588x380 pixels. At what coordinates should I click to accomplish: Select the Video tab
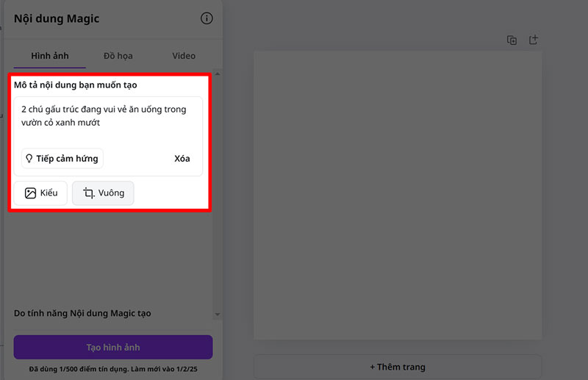(x=184, y=56)
